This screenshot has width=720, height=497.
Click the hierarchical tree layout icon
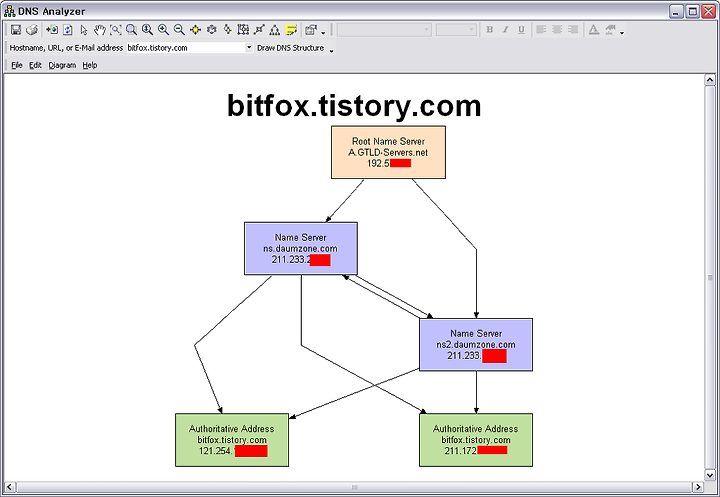[x=275, y=30]
